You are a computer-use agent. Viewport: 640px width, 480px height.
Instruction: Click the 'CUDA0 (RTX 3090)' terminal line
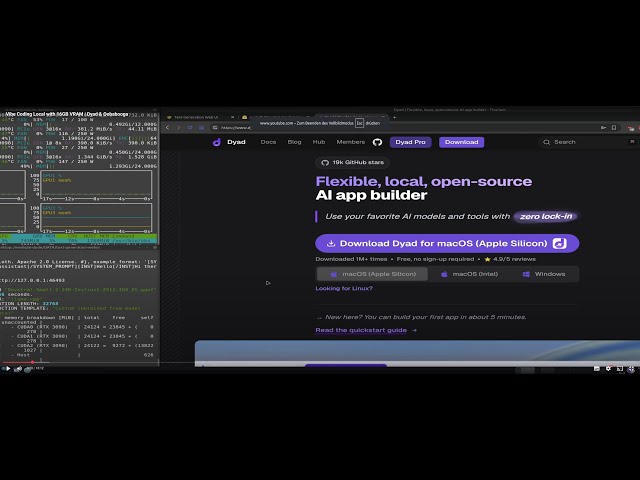[82, 327]
